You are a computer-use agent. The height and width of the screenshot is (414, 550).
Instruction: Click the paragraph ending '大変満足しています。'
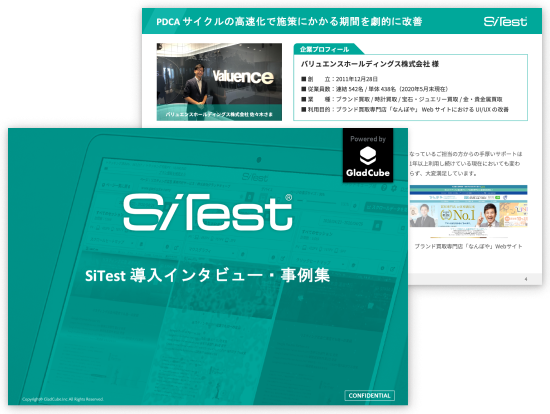[465, 163]
